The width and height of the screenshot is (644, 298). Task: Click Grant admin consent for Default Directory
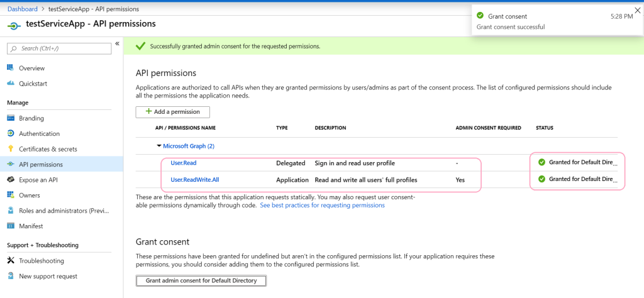pos(201,281)
